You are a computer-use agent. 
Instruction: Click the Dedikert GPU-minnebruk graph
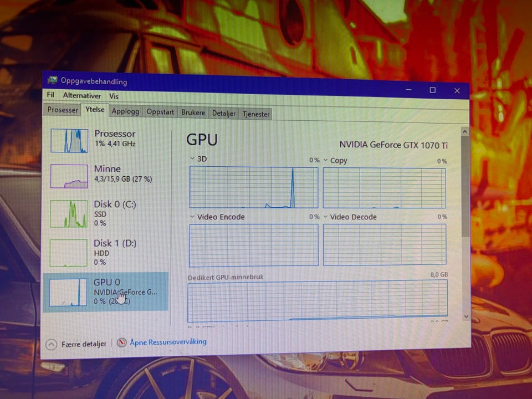coord(318,301)
